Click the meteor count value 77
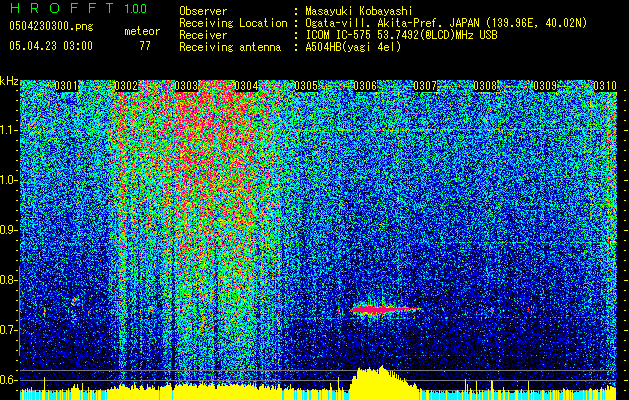629x400 pixels. click(145, 46)
